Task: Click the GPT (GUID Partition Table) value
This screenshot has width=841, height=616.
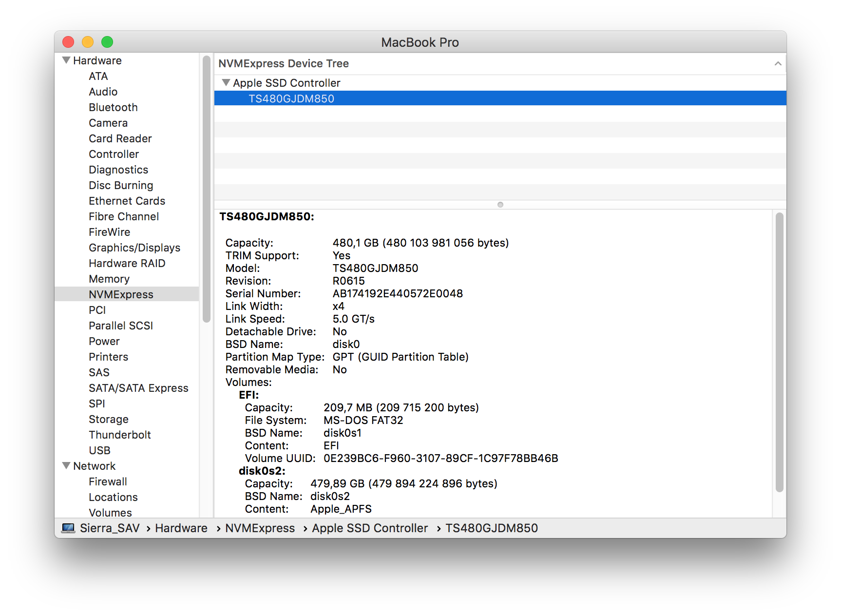Action: (401, 357)
